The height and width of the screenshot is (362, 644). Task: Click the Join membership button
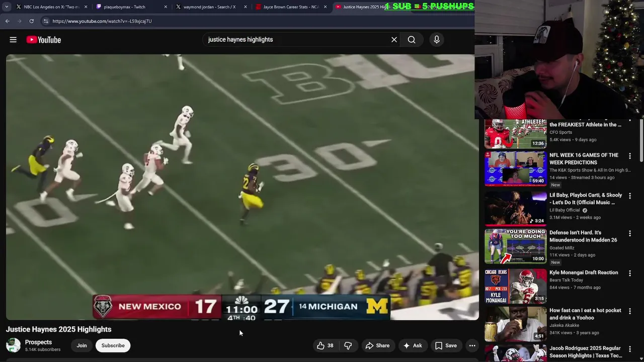(82, 345)
